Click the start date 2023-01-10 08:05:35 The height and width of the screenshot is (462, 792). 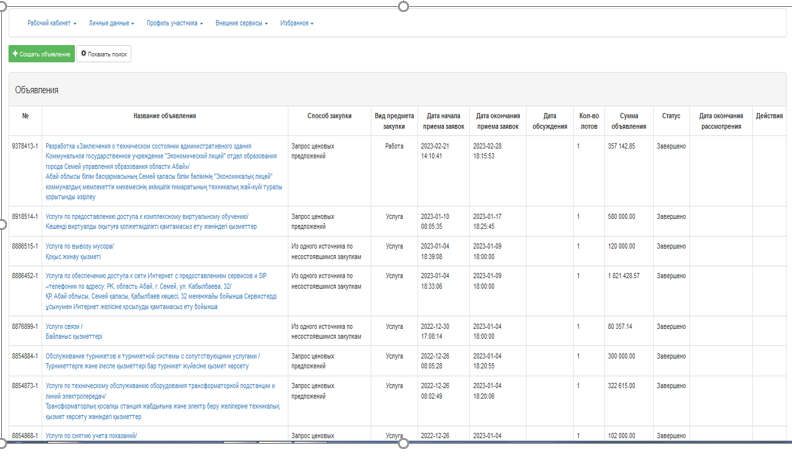[435, 222]
